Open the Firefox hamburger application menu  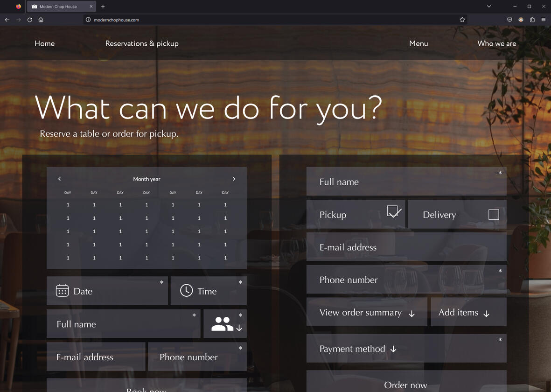pos(544,20)
